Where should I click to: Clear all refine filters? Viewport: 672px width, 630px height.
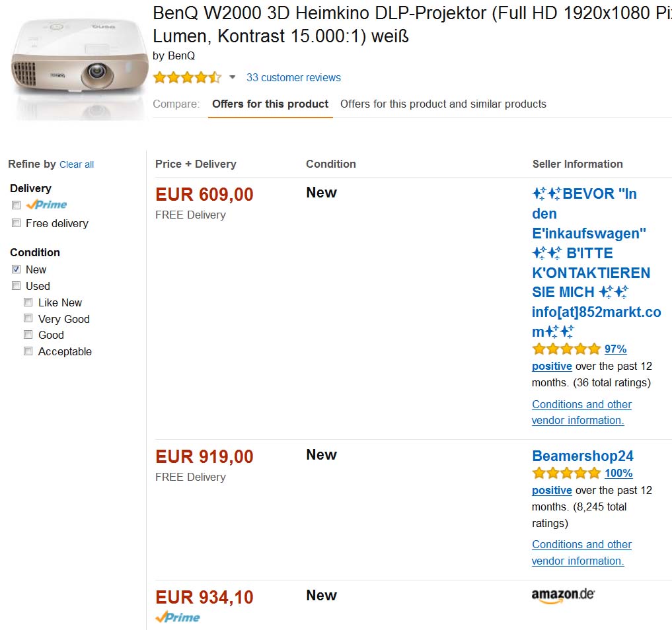pos(77,164)
